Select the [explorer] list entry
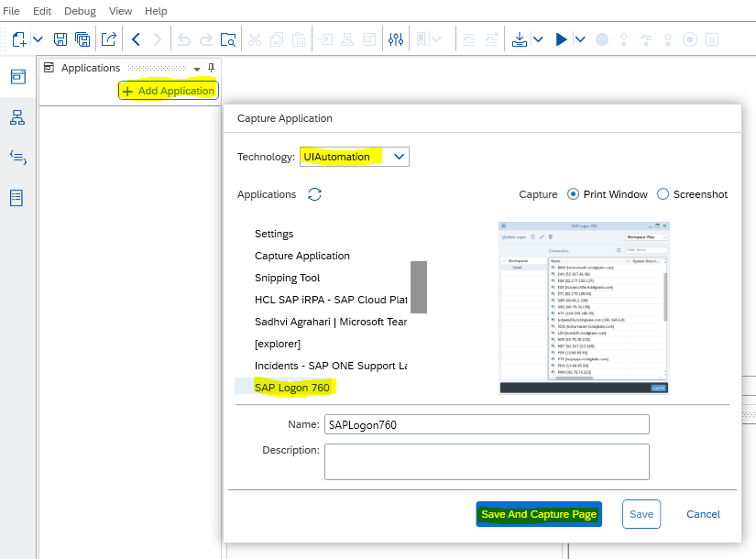This screenshot has width=756, height=559. click(x=278, y=344)
